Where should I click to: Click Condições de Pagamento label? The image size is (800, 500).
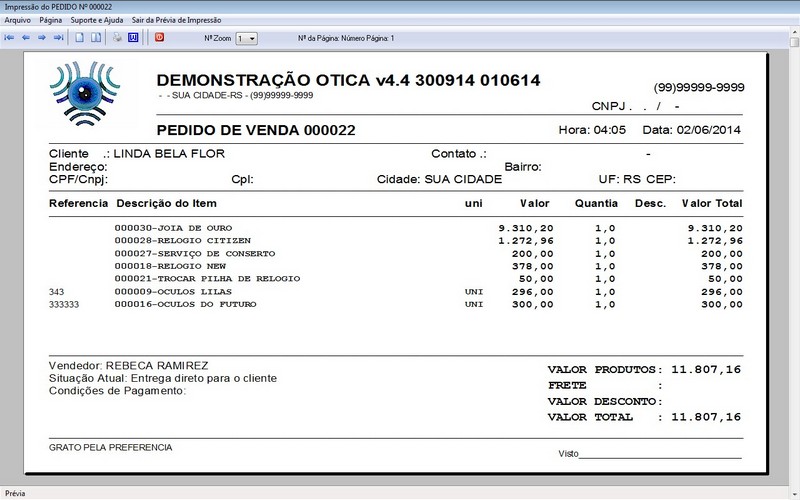[x=117, y=391]
